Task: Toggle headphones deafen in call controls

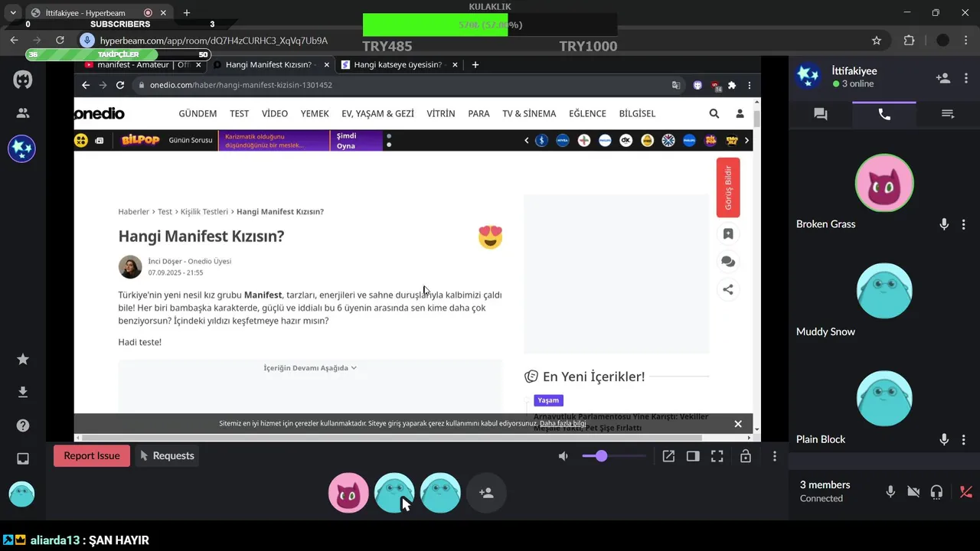Action: [x=936, y=492]
